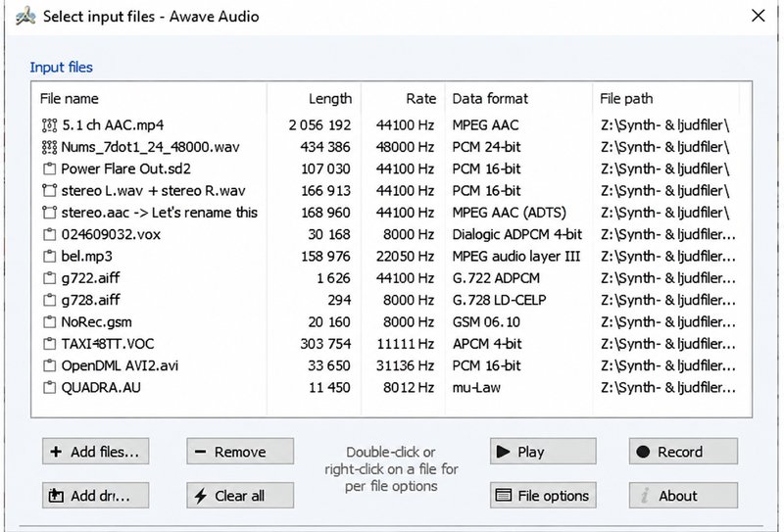Click the length value 303 754
The height and width of the screenshot is (532, 784).
(325, 344)
